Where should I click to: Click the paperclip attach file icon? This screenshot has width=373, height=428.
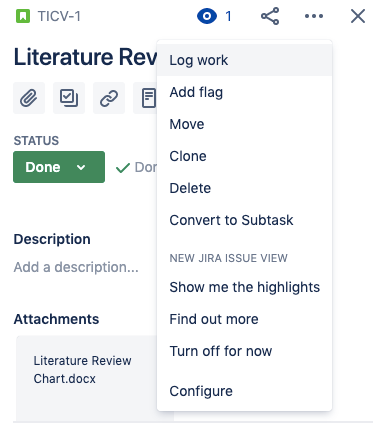tap(29, 98)
